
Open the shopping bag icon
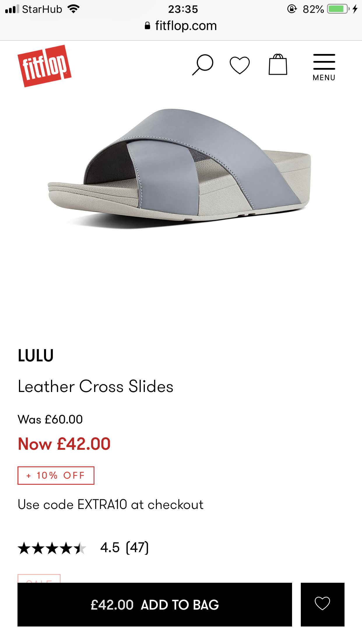[278, 64]
